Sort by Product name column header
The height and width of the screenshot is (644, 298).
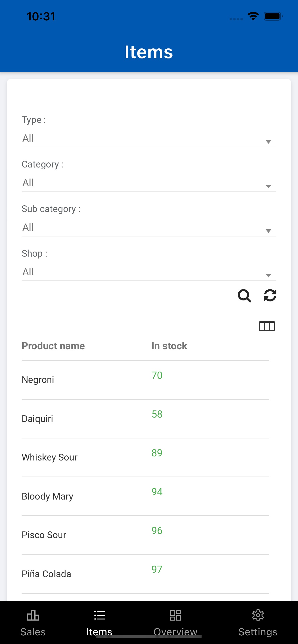(53, 346)
